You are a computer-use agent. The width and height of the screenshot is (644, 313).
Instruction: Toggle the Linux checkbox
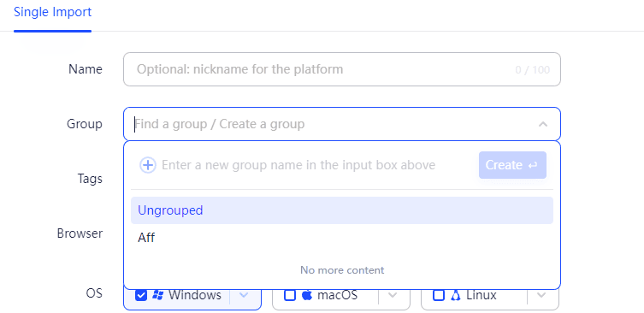pos(439,295)
